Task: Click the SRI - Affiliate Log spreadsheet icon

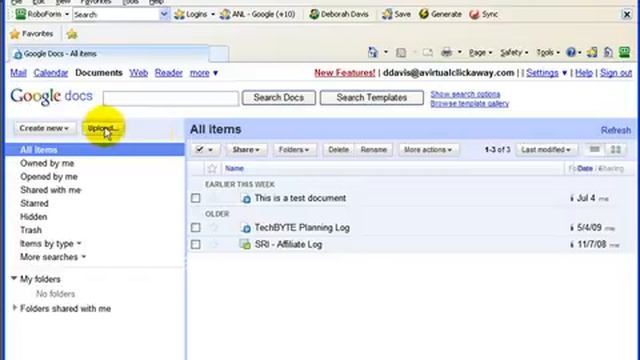Action: 245,244
